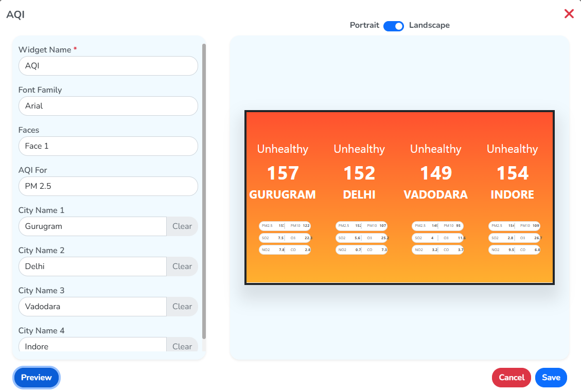The height and width of the screenshot is (392, 581).
Task: Clear the City Name 3 Vadodara entry
Action: (x=182, y=307)
